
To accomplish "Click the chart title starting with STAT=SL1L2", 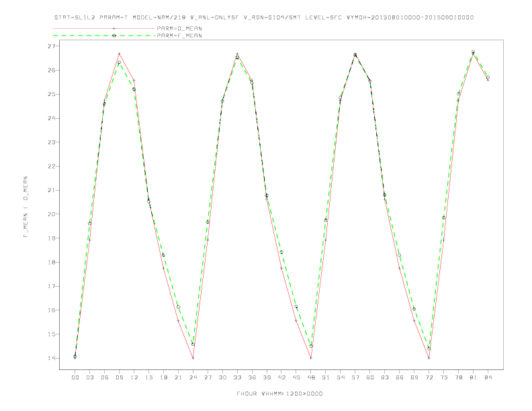I will coord(263,17).
